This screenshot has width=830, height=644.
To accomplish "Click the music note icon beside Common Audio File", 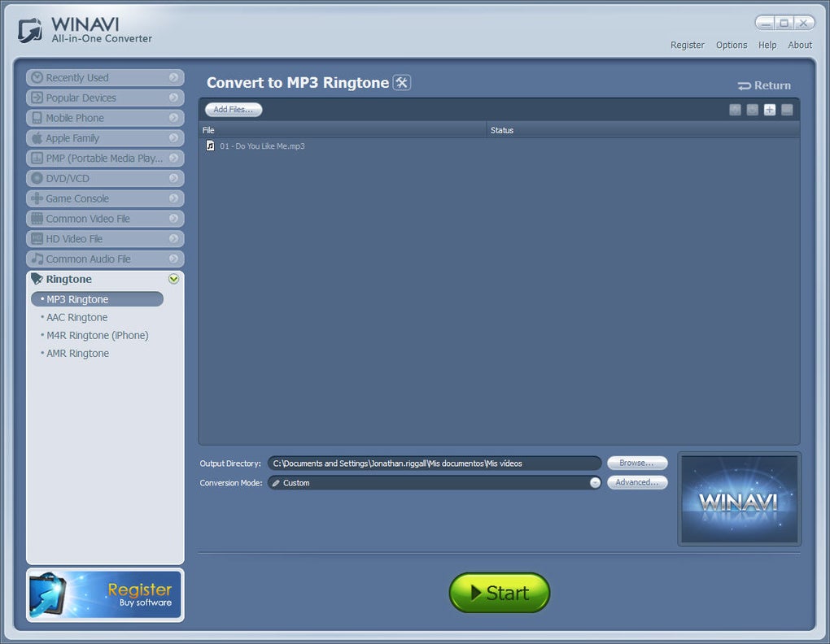I will click(x=37, y=258).
